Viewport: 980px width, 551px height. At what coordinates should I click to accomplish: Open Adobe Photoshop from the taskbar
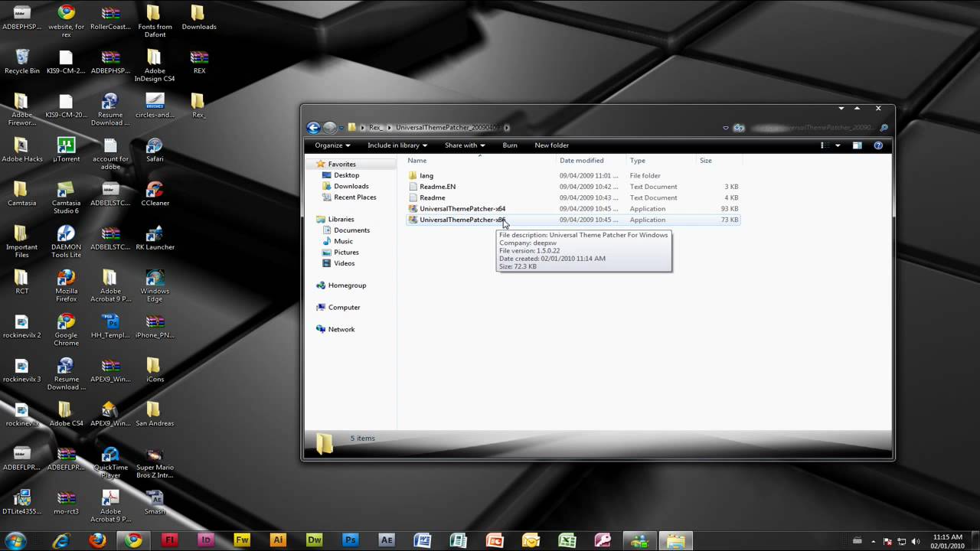pyautogui.click(x=351, y=540)
